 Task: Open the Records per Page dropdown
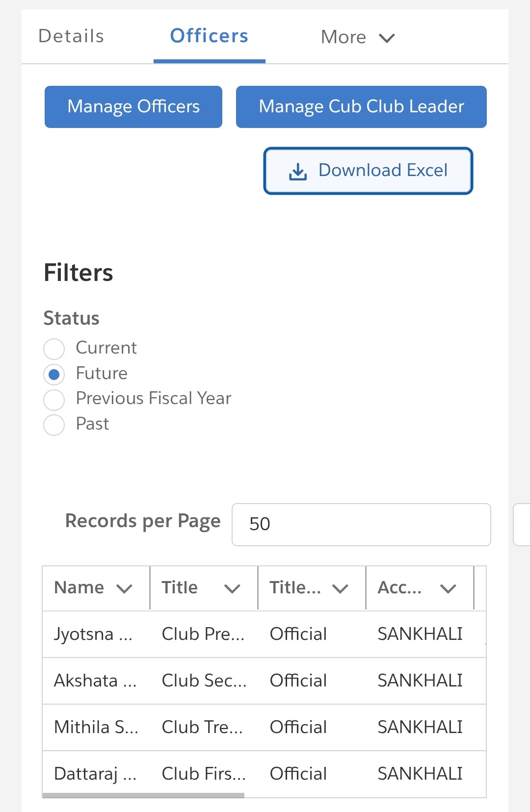pyautogui.click(x=361, y=524)
